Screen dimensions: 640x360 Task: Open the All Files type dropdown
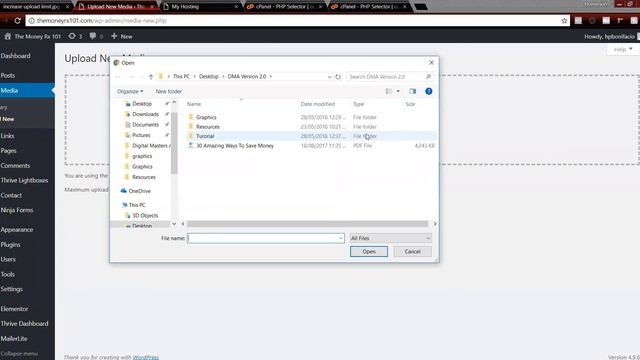coord(390,238)
